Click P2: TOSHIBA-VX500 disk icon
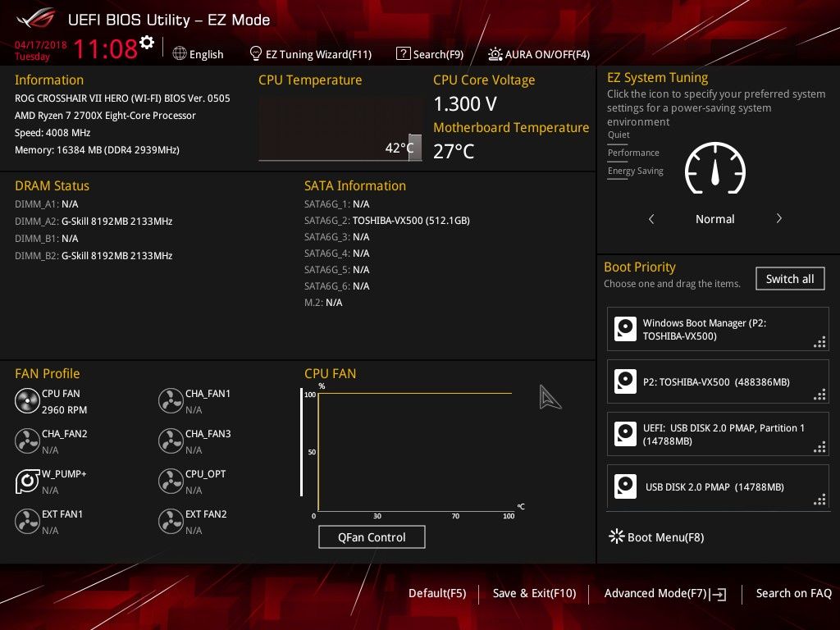 pos(625,381)
